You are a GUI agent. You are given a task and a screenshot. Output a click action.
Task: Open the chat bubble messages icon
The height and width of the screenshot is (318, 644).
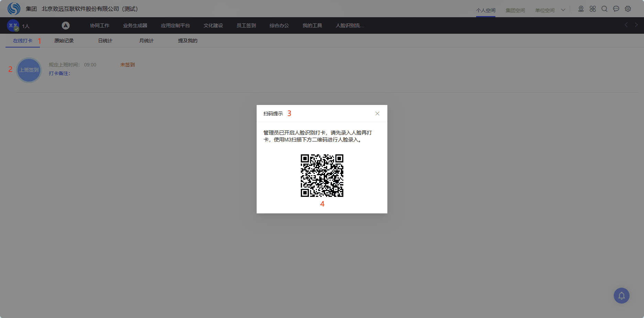pos(616,9)
